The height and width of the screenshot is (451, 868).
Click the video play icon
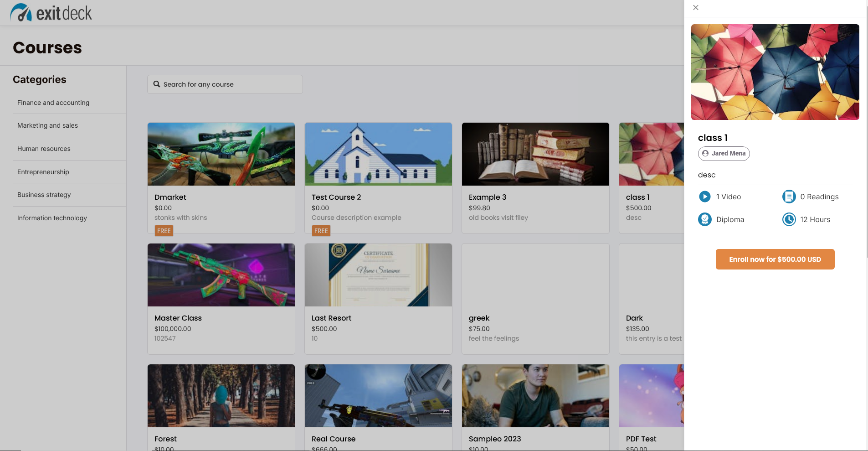[704, 197]
